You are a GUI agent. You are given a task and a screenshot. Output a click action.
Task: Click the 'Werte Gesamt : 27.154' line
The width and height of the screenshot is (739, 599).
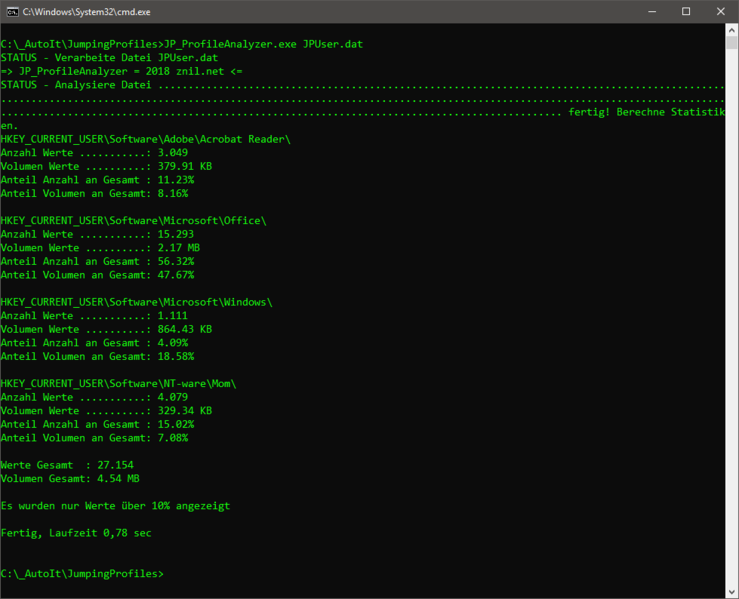point(67,465)
